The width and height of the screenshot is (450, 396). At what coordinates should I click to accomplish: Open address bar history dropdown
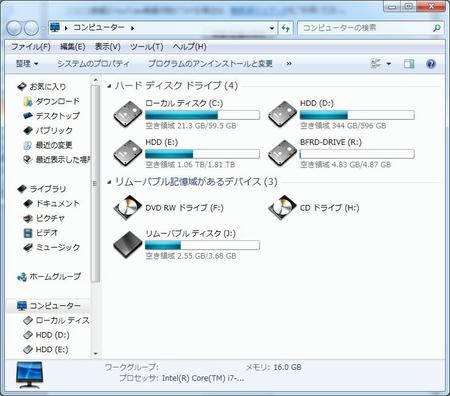pyautogui.click(x=272, y=28)
